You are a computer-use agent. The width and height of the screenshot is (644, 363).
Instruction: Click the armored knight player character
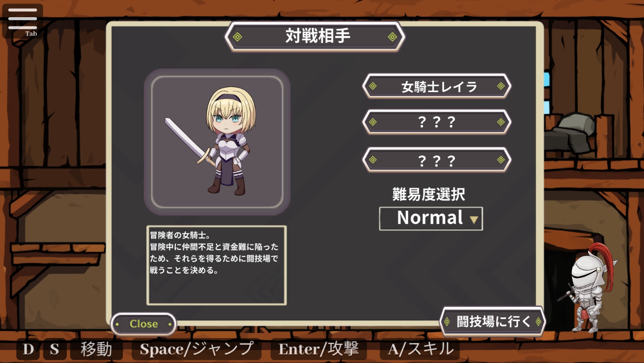tap(588, 289)
